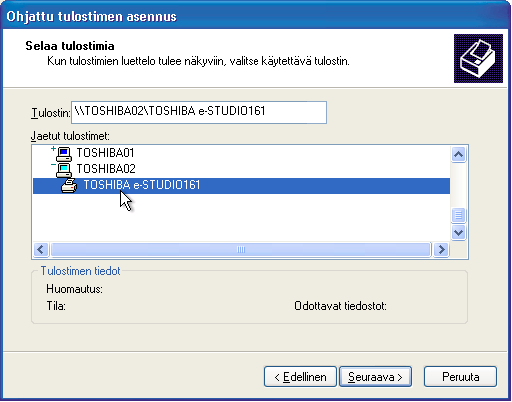512x402 pixels.
Task: Click the e-STUDIO161 printer icon
Action: (69, 185)
